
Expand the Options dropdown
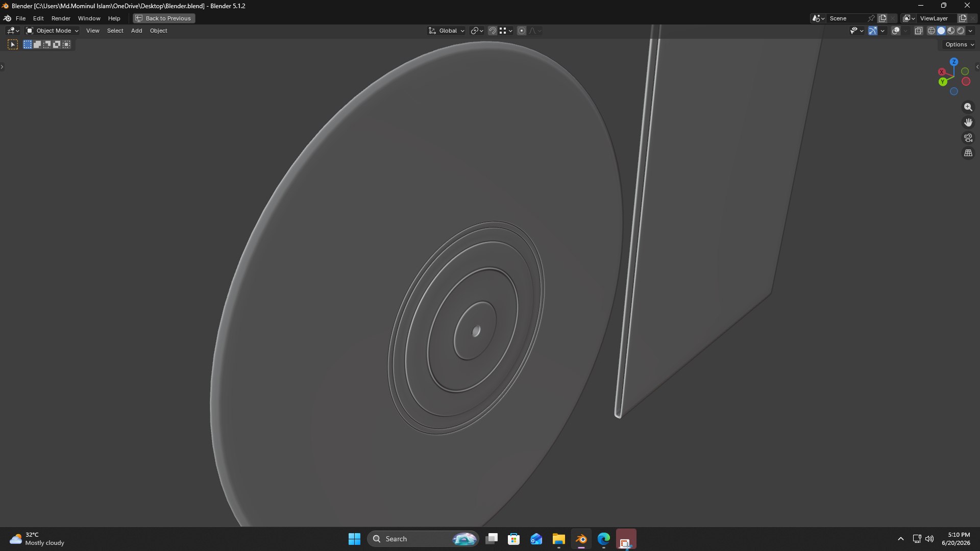coord(960,44)
